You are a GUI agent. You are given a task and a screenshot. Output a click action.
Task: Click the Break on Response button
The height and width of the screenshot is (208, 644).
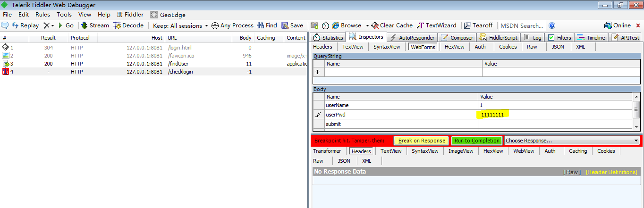(421, 141)
